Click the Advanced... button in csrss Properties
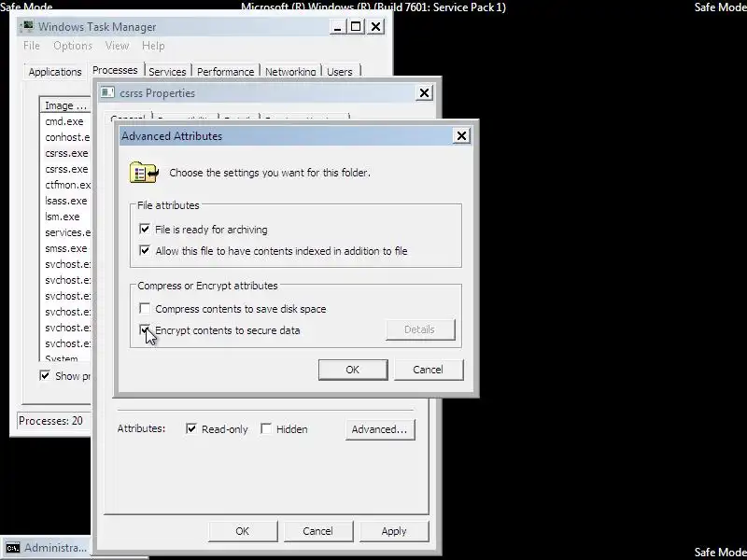 click(x=380, y=429)
